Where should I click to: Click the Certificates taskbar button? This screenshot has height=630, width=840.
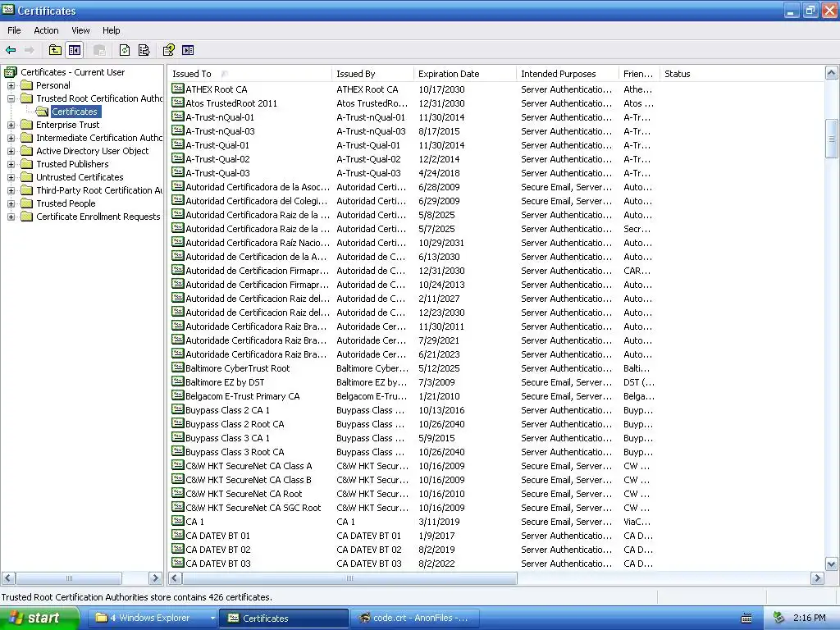coord(284,618)
